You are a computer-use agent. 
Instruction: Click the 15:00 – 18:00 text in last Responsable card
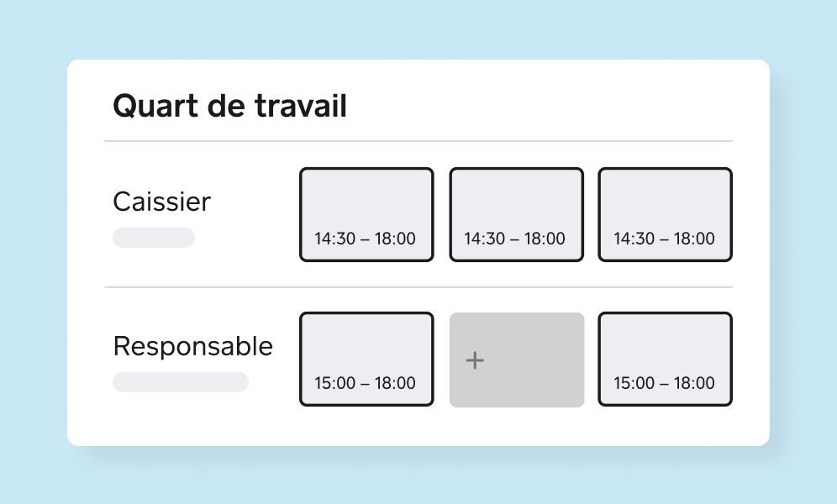coord(664,383)
